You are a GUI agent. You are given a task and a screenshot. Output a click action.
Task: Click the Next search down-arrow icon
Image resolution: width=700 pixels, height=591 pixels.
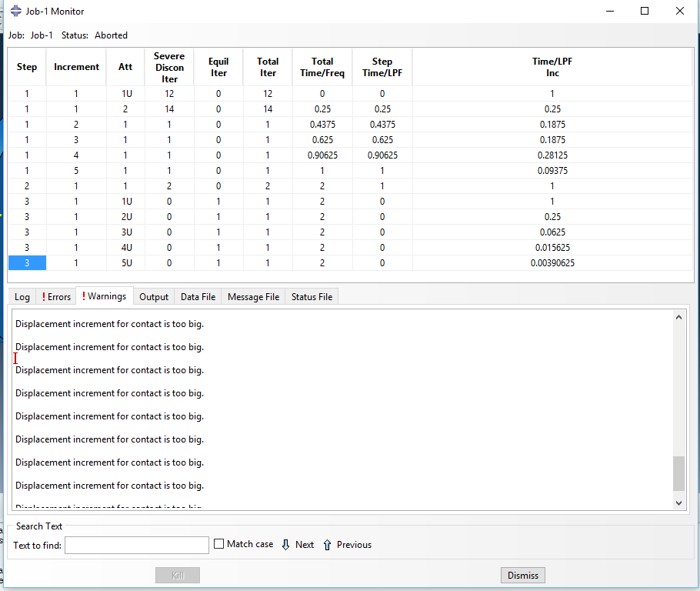coord(286,545)
